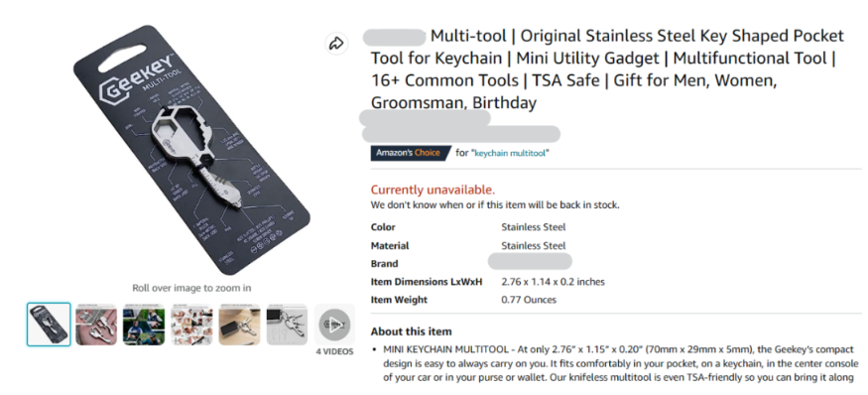Click the blurred brand name value
Viewport: 868px width, 395px height.
pyautogui.click(x=530, y=261)
